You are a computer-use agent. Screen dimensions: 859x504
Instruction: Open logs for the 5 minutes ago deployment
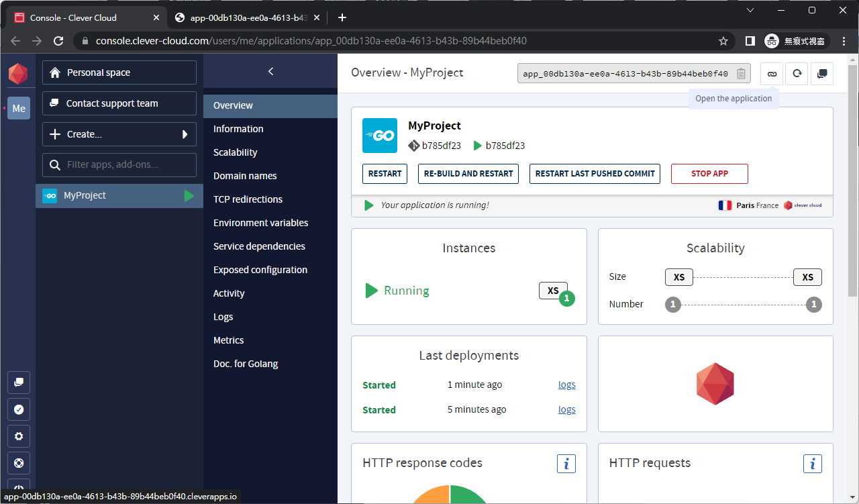pos(567,410)
